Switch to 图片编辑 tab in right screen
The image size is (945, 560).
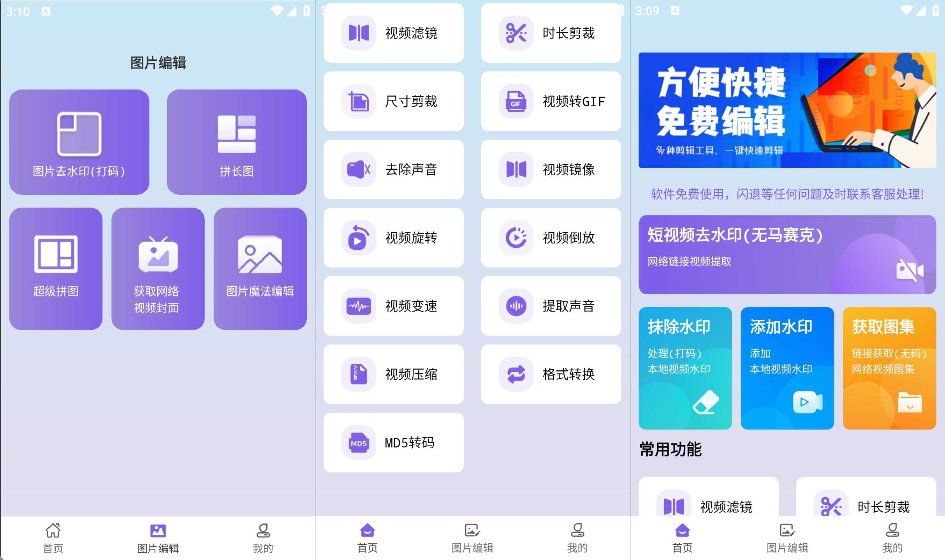[x=787, y=538]
